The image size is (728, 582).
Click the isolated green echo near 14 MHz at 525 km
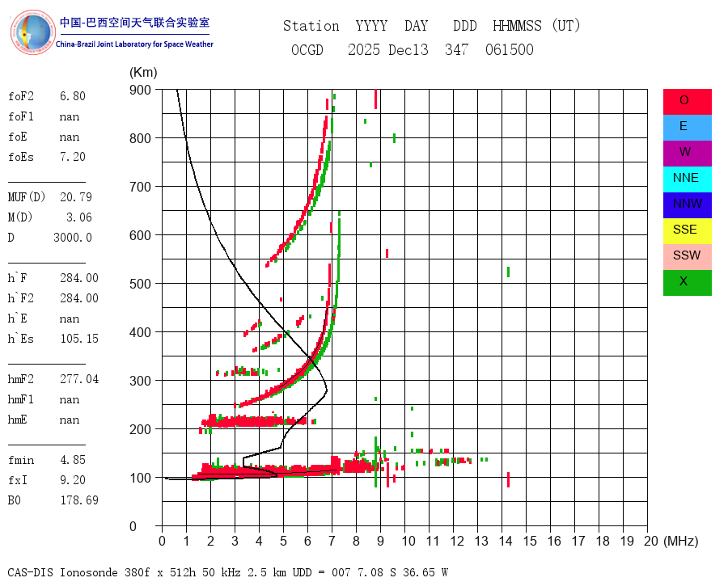(x=509, y=272)
